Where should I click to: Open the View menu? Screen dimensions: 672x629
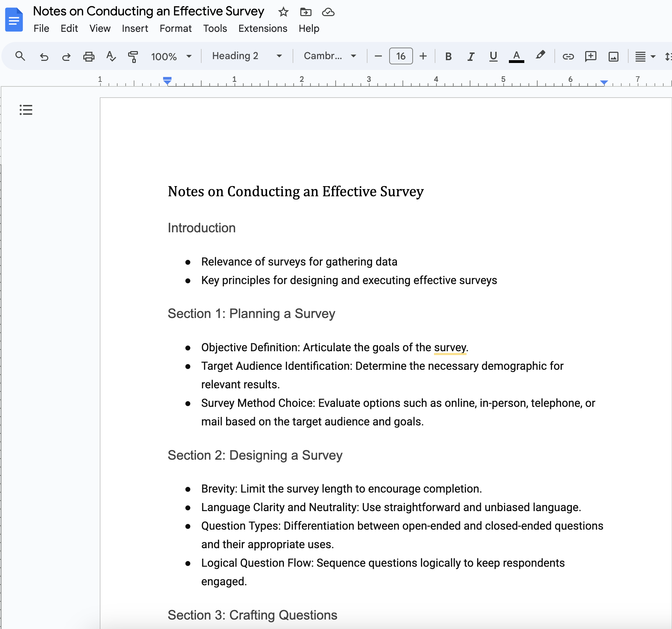point(100,28)
